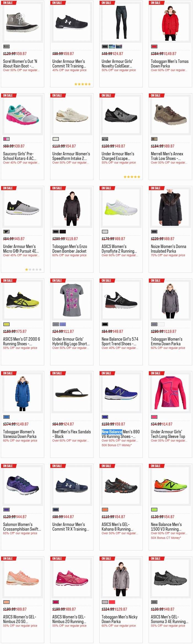
Task: Pick purple swatch for Hybrid Big Logo tee
Action: (x=63, y=324)
